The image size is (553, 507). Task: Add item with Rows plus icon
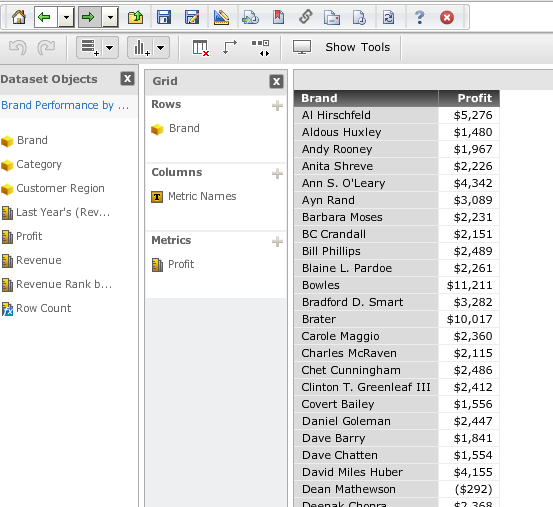point(277,105)
